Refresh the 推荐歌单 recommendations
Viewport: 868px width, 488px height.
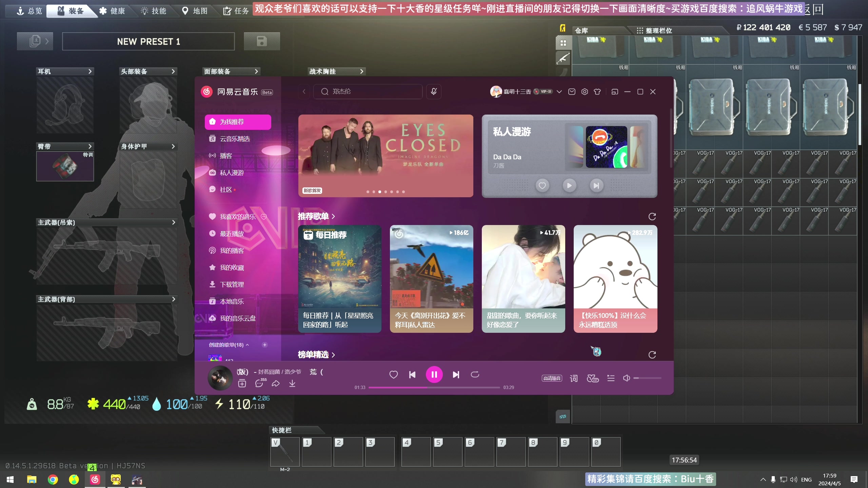tap(652, 216)
